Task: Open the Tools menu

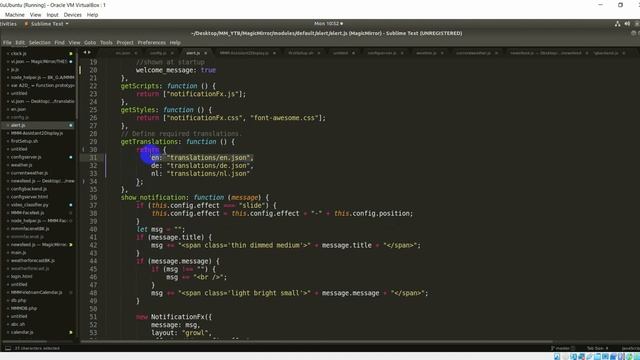Action: pyautogui.click(x=106, y=42)
